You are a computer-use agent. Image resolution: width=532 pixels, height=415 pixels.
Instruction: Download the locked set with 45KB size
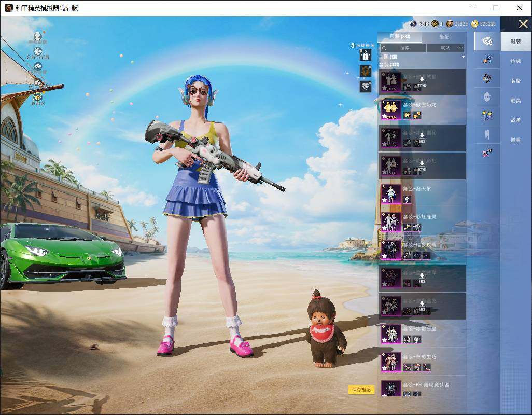[422, 307]
